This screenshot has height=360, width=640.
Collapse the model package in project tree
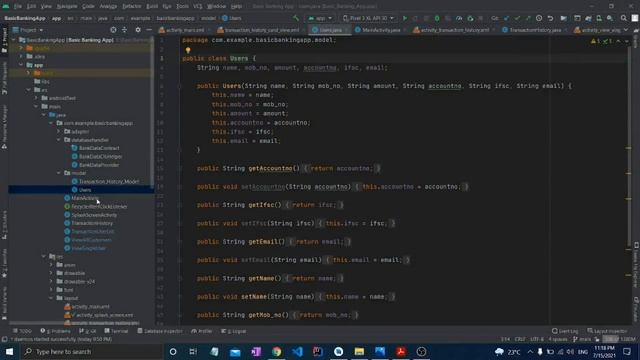(x=58, y=173)
